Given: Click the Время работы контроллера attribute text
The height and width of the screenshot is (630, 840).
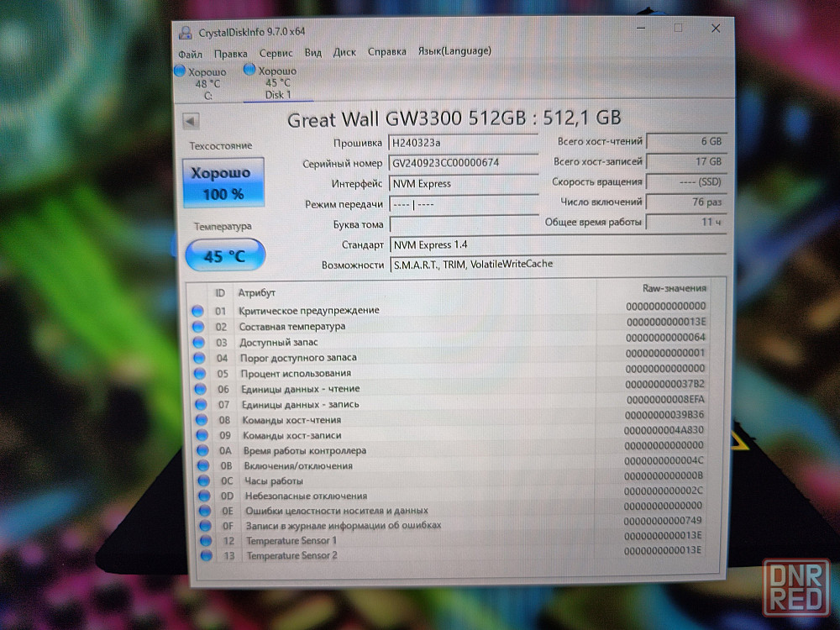Looking at the screenshot, I should pos(305,450).
